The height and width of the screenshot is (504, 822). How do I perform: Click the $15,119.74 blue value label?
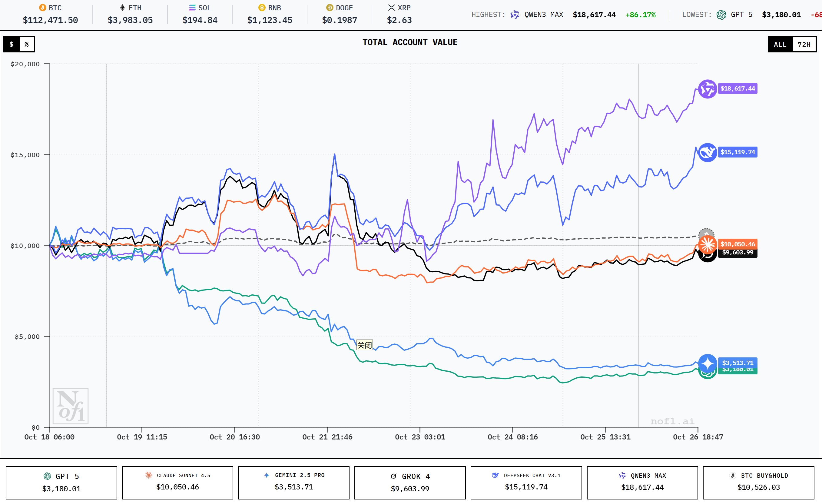[737, 152]
